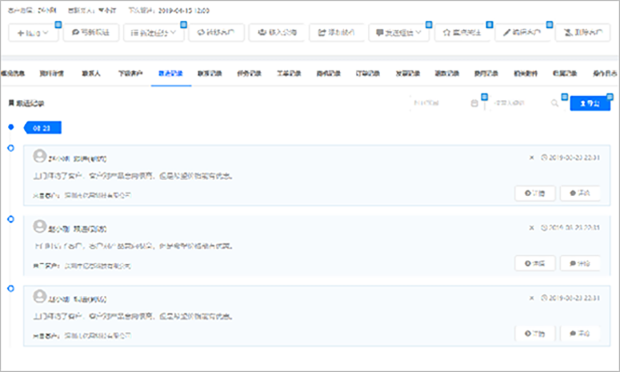Click the blue export button

click(x=590, y=103)
